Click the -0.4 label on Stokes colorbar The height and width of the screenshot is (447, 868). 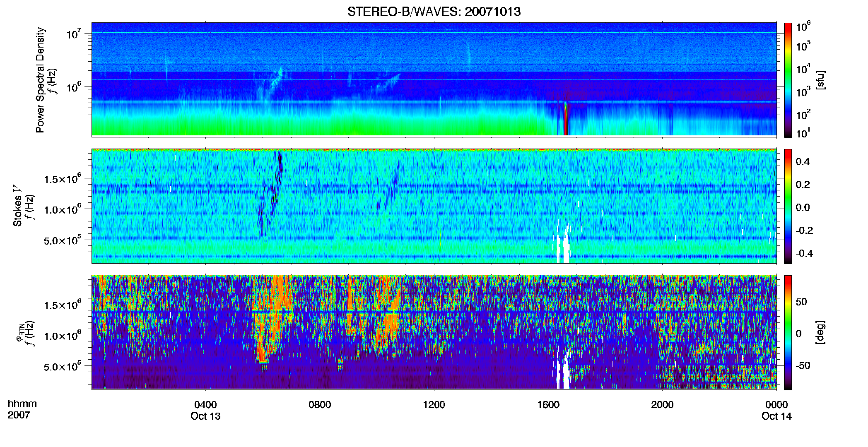click(804, 253)
